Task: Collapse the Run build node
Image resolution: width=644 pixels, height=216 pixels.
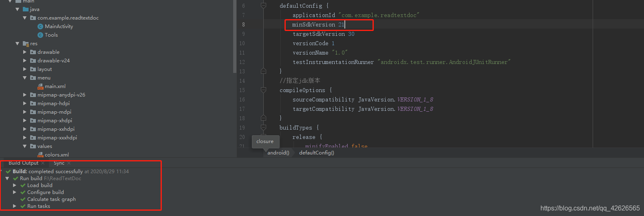Action: pyautogui.click(x=7, y=179)
